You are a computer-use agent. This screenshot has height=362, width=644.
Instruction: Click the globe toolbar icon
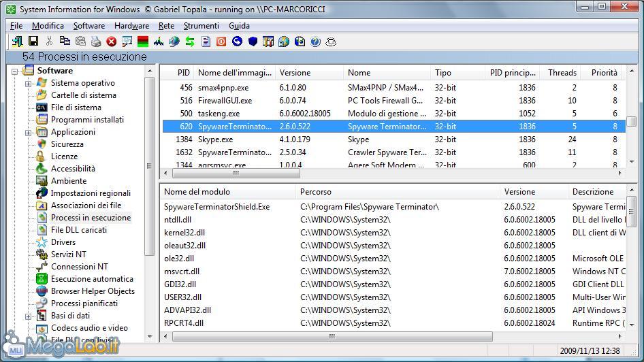(174, 42)
